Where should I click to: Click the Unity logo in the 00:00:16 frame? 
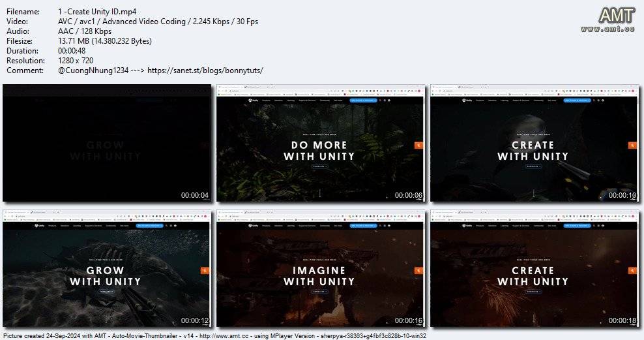click(x=253, y=226)
